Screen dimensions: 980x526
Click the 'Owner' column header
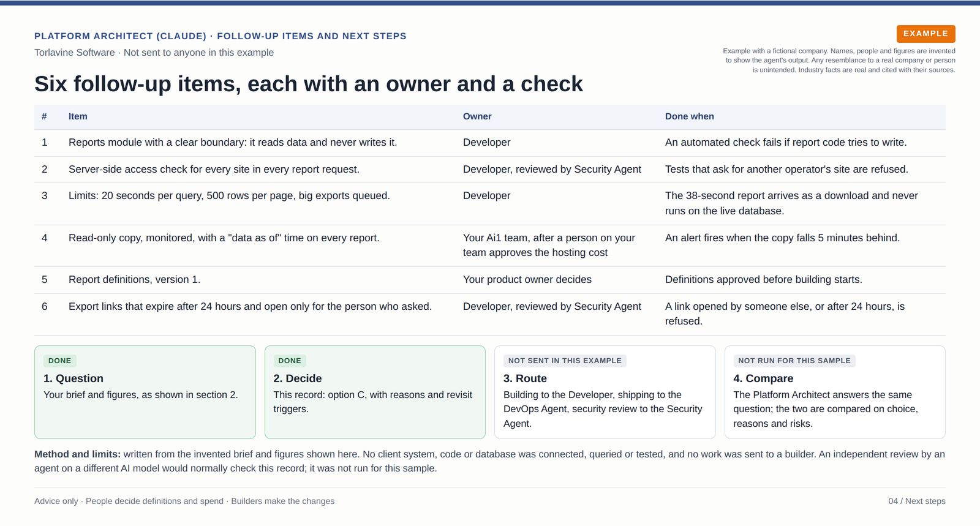[477, 116]
